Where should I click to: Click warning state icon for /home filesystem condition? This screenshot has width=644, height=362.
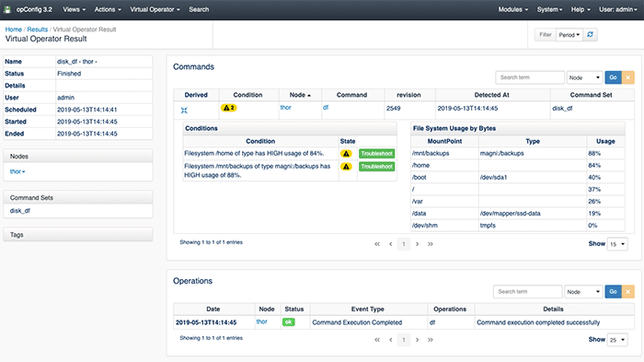point(346,154)
